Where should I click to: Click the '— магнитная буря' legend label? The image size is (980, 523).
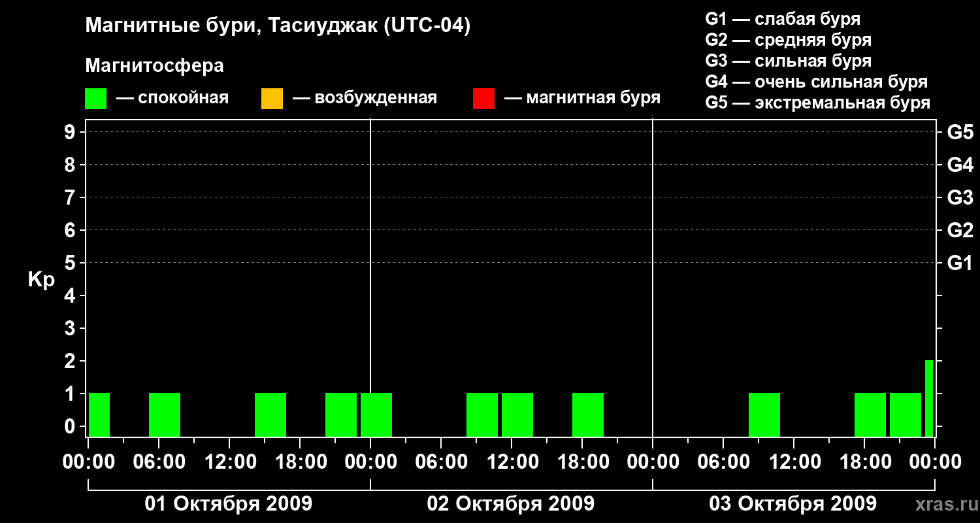[x=583, y=99]
